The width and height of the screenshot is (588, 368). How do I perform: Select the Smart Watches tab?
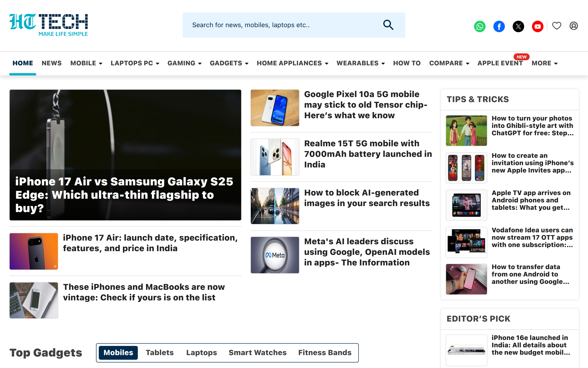(257, 352)
